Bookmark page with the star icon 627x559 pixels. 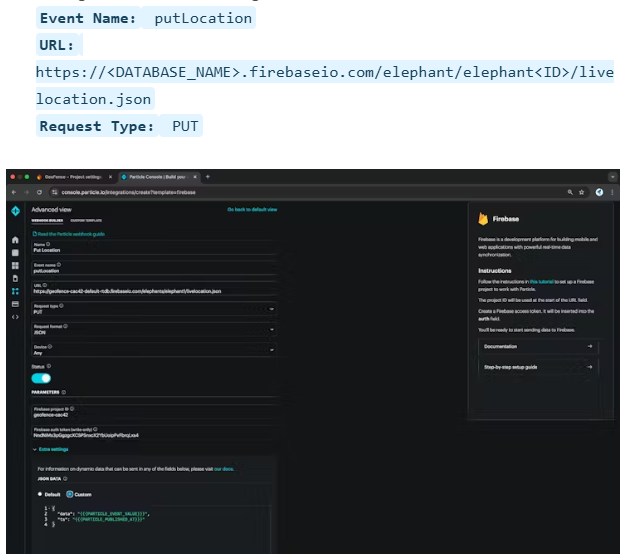[x=582, y=191]
